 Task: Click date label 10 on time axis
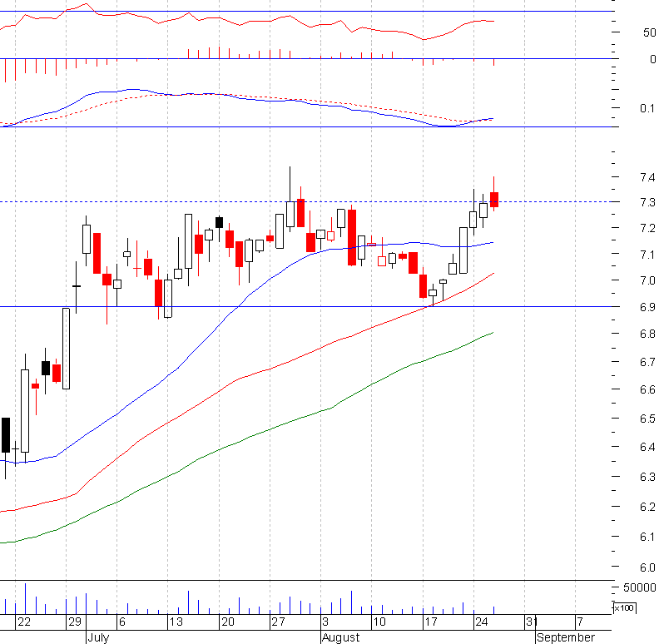[x=379, y=622]
